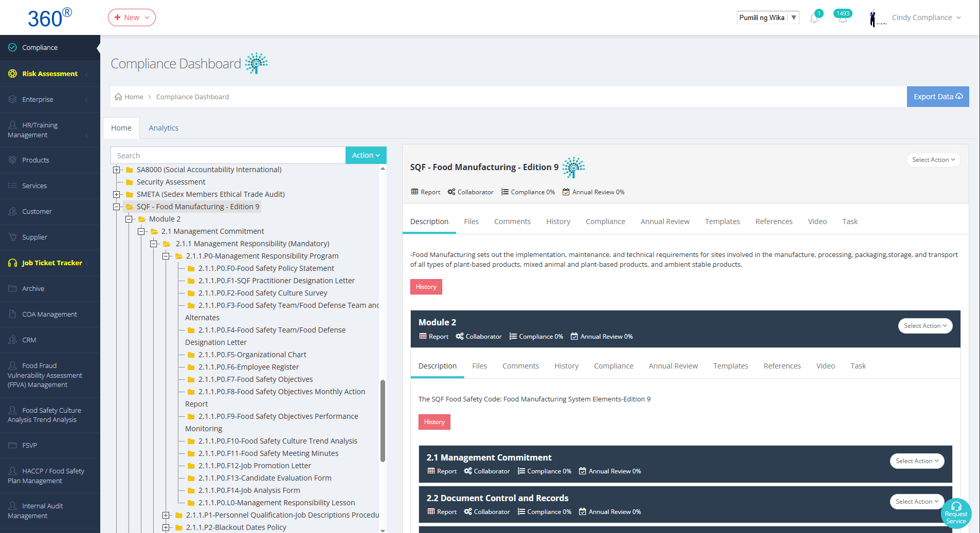Viewport: 980px width, 533px height.
Task: Open Collaborator for SQF Food Manufacturing Edition 9
Action: tap(470, 192)
